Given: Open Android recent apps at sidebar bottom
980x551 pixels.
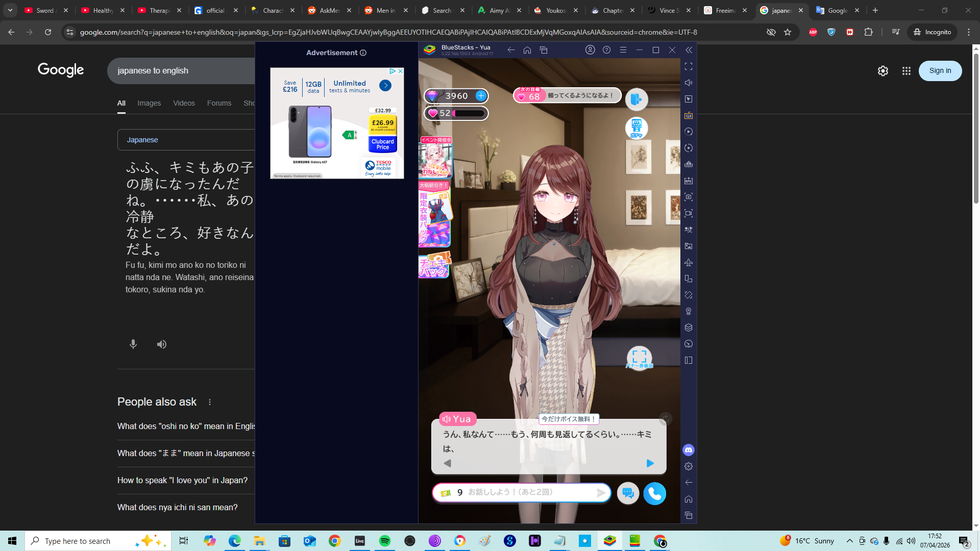Looking at the screenshot, I should tap(689, 515).
